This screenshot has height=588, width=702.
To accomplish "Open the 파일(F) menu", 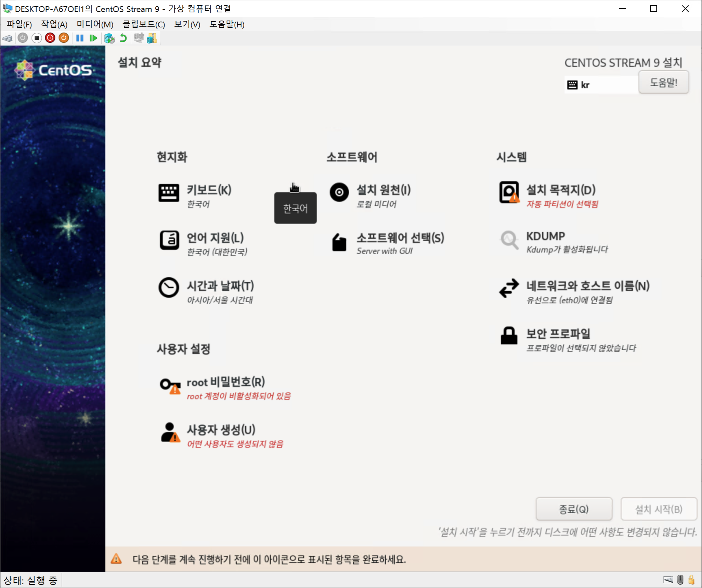I will [x=19, y=24].
